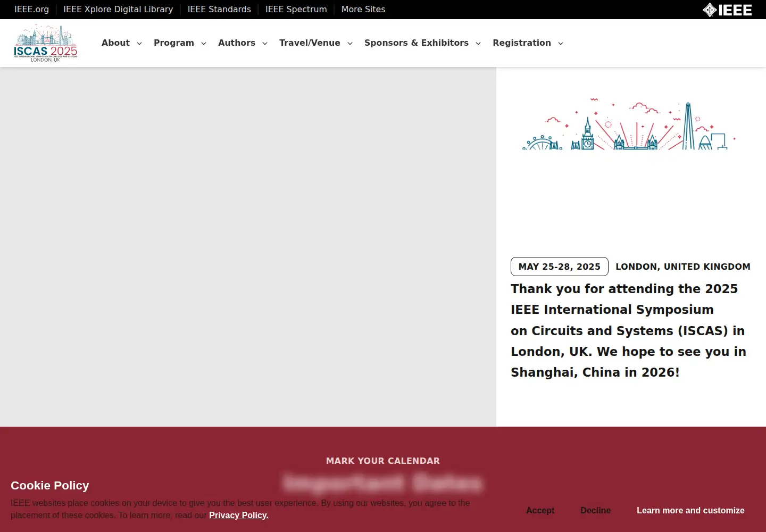Image resolution: width=766 pixels, height=532 pixels.
Task: Decline the cookies
Action: pos(596,510)
